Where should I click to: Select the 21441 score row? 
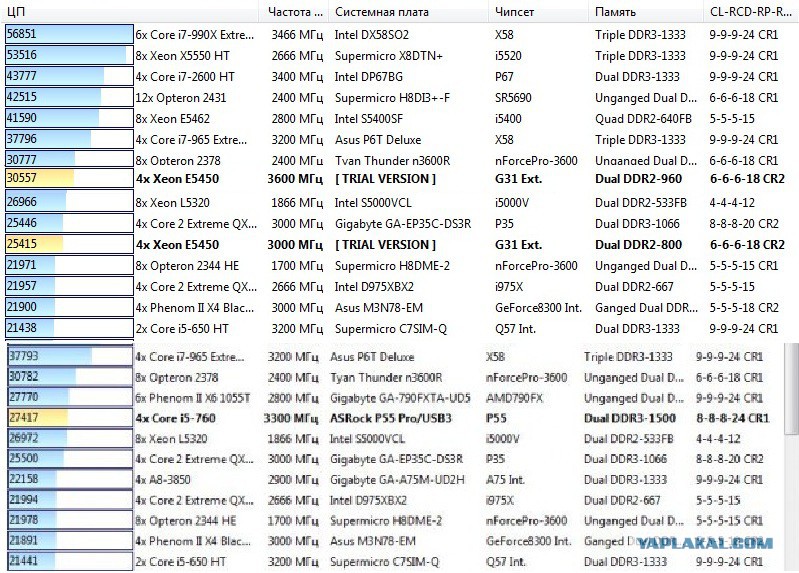pos(386,561)
